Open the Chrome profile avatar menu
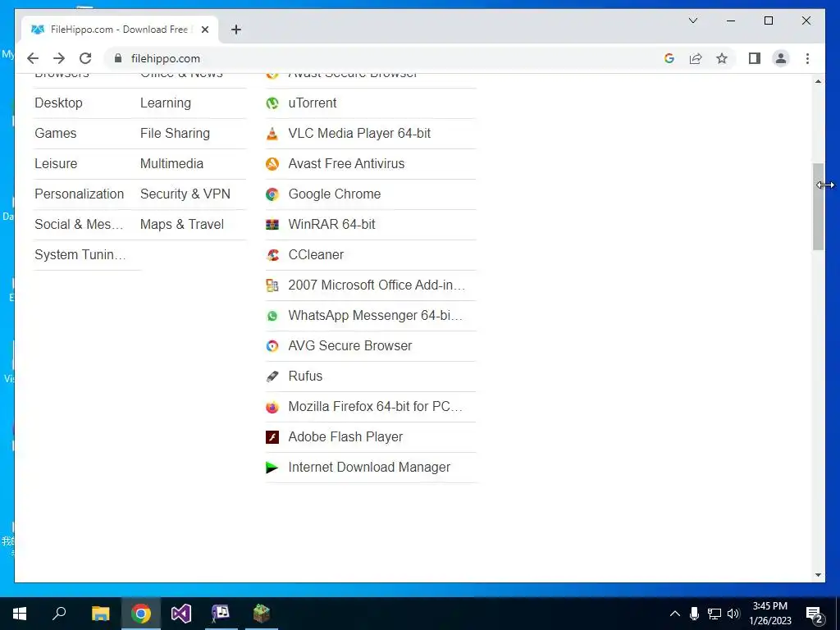 pyautogui.click(x=781, y=58)
